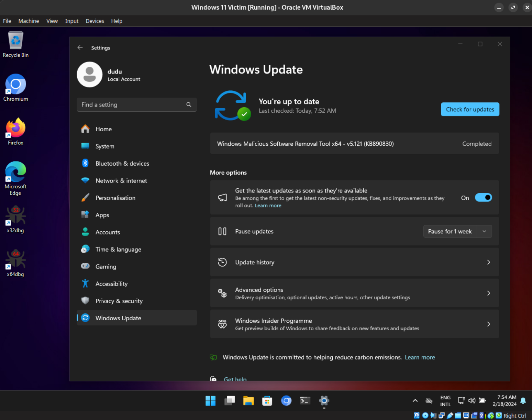Open File Explorer from the taskbar
532x420 pixels.
tap(248, 400)
